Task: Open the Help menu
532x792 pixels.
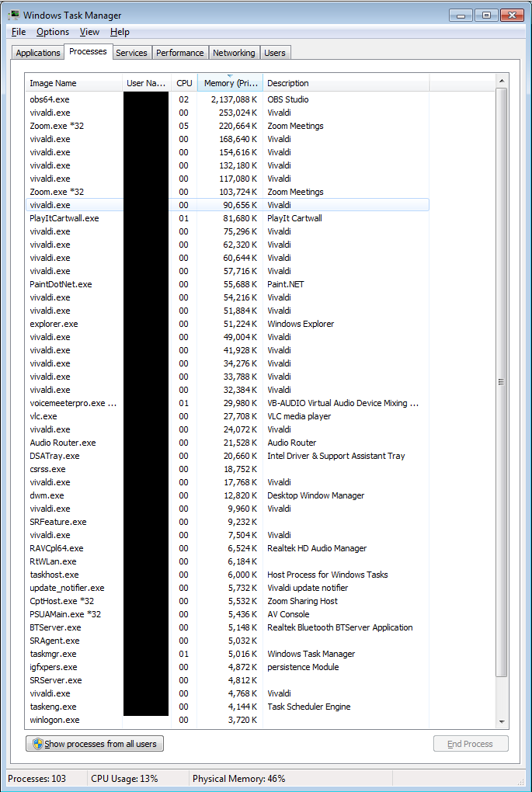Action: point(120,32)
